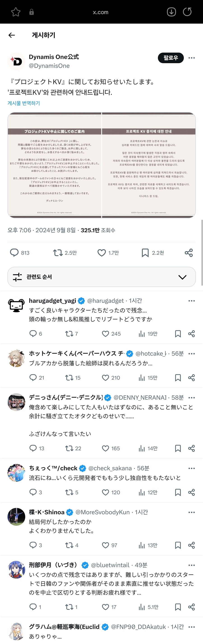
Task: View analytics on DENNY_NERANAI's reply
Action: point(142,448)
